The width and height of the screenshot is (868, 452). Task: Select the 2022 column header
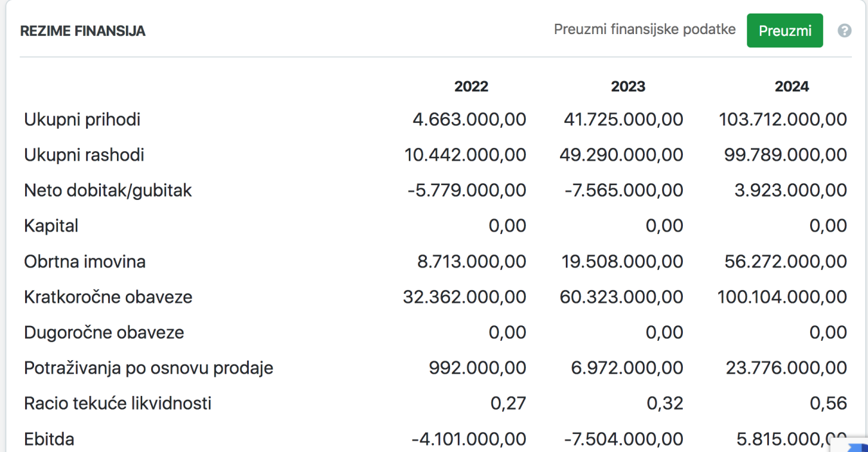(471, 86)
